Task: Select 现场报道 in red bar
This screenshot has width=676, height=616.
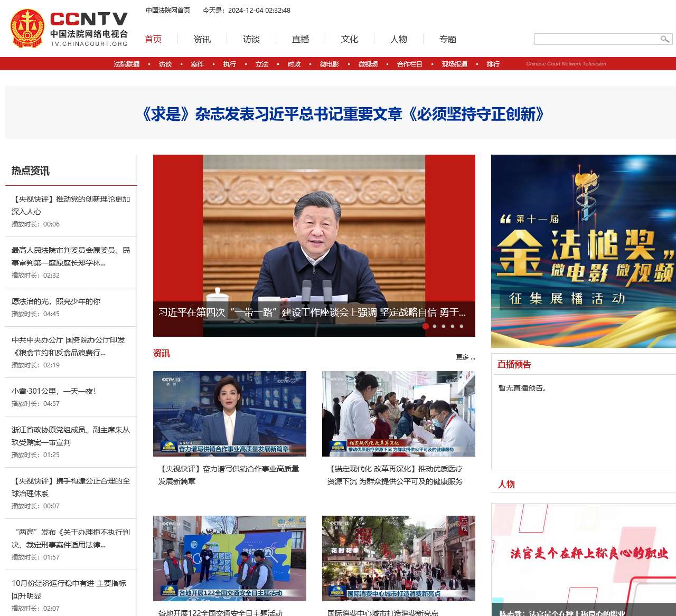Action: 455,64
